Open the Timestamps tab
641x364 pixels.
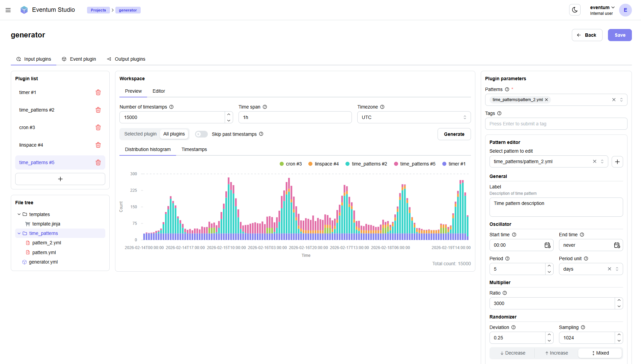click(194, 149)
